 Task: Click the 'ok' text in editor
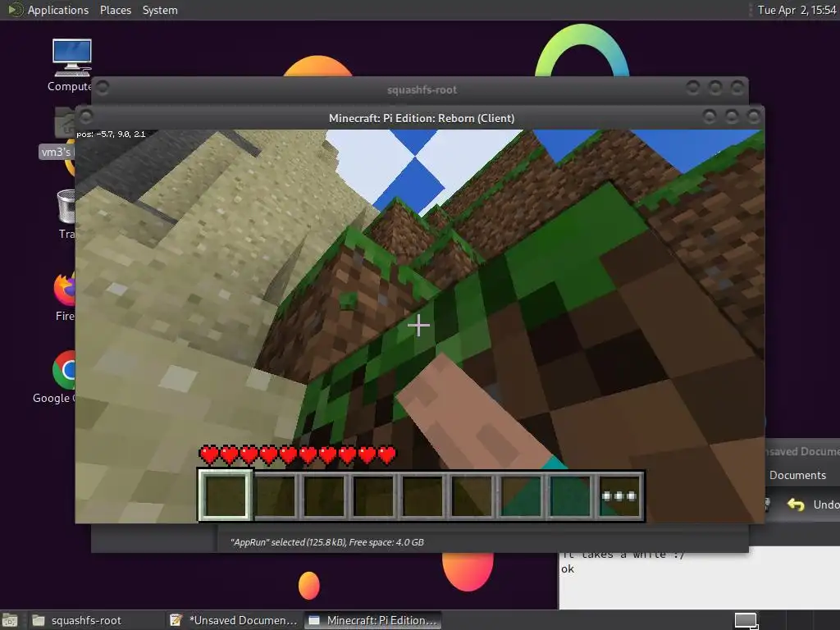pyautogui.click(x=568, y=569)
